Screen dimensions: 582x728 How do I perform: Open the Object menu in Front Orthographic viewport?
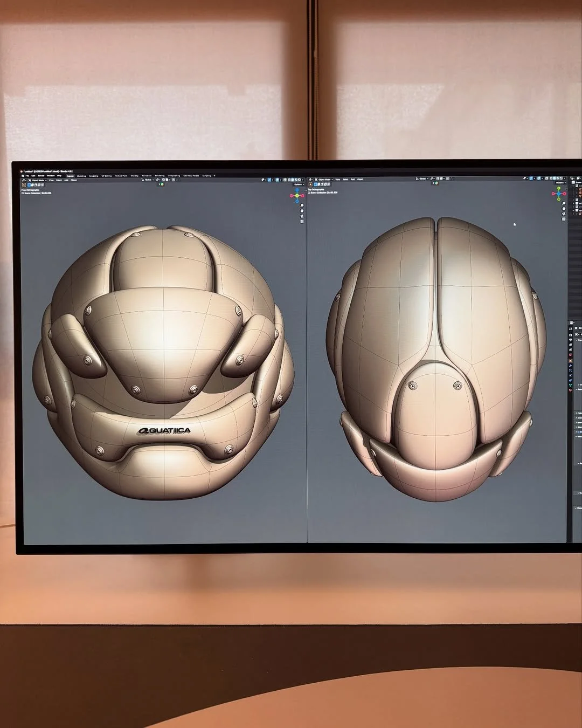click(x=74, y=180)
